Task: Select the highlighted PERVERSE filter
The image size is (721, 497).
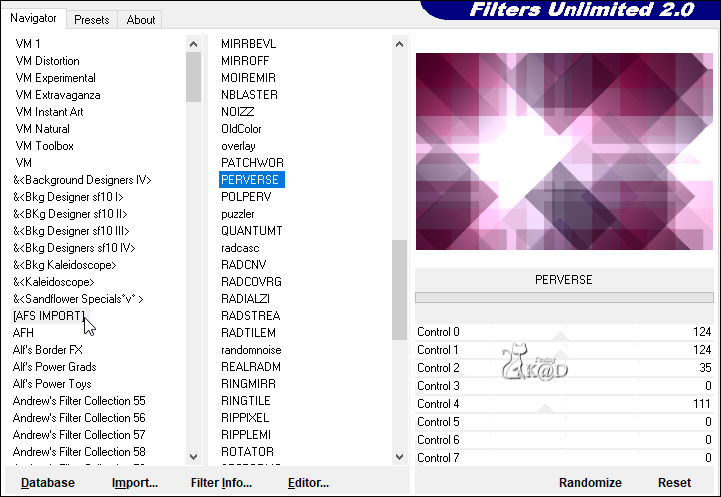Action: pyautogui.click(x=252, y=180)
